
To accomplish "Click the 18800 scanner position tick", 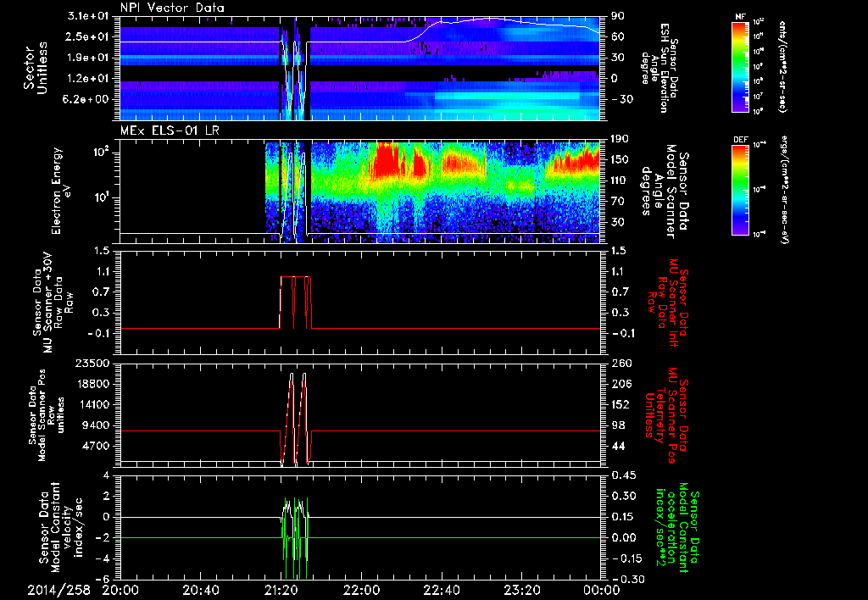I will [x=95, y=384].
